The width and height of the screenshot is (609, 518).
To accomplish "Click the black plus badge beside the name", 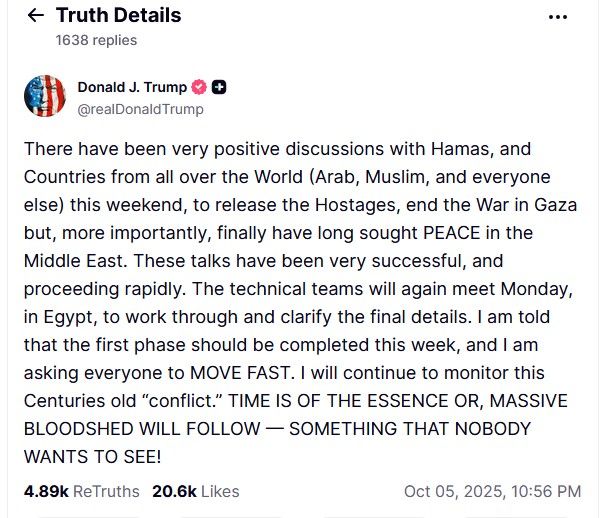I will coord(219,87).
